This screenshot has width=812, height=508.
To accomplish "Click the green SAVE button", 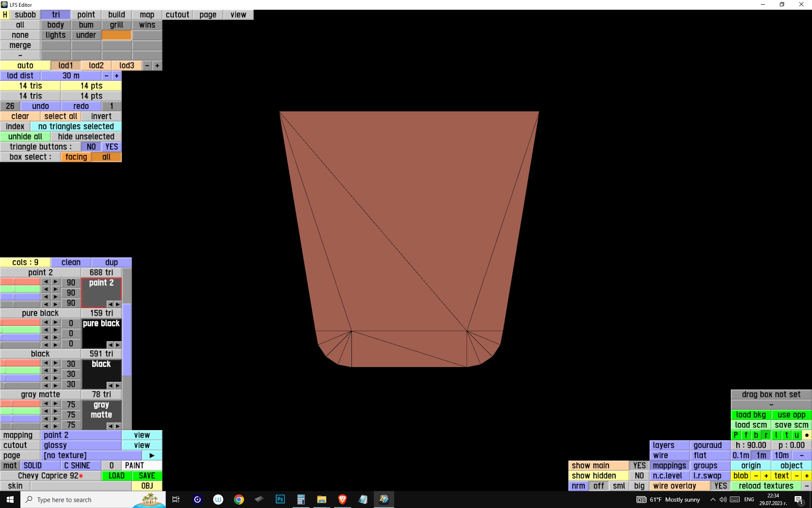I will click(147, 476).
